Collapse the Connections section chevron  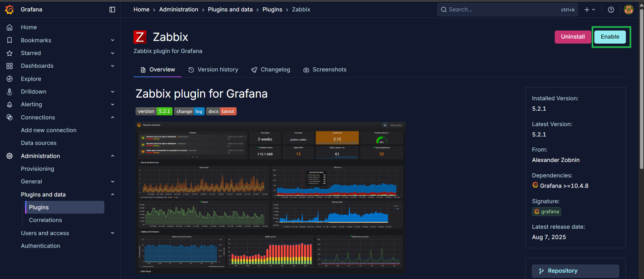[x=113, y=117]
